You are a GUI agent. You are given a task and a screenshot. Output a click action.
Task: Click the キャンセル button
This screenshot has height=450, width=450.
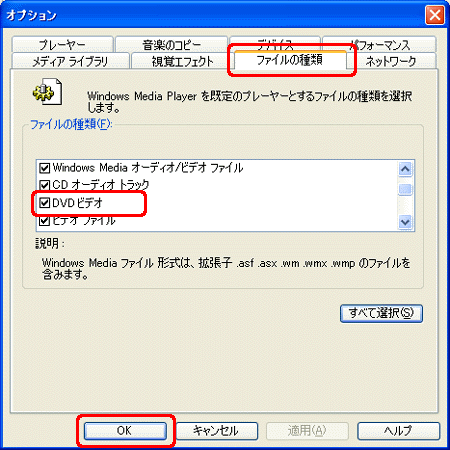tap(217, 431)
